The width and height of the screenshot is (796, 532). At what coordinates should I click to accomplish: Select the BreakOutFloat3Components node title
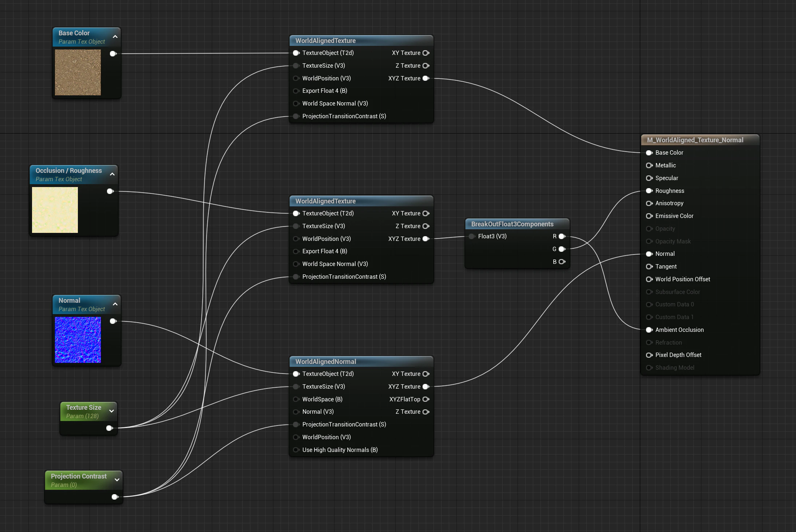click(x=512, y=224)
